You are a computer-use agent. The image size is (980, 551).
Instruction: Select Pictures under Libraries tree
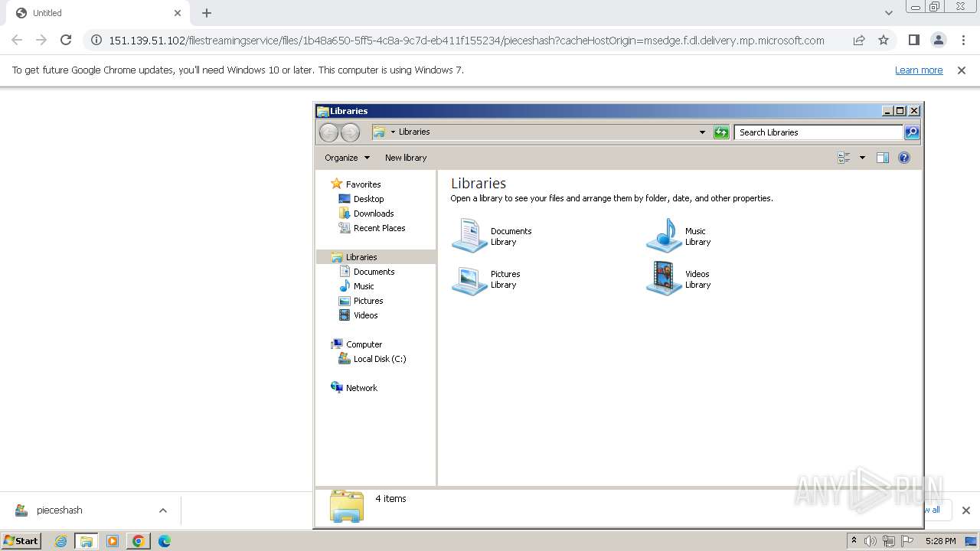click(x=368, y=301)
